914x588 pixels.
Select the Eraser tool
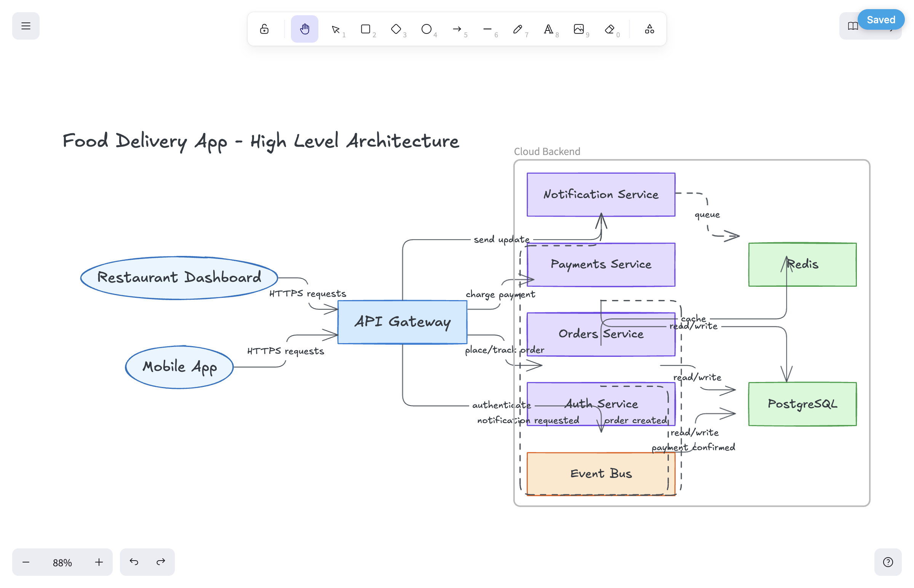coord(609,29)
